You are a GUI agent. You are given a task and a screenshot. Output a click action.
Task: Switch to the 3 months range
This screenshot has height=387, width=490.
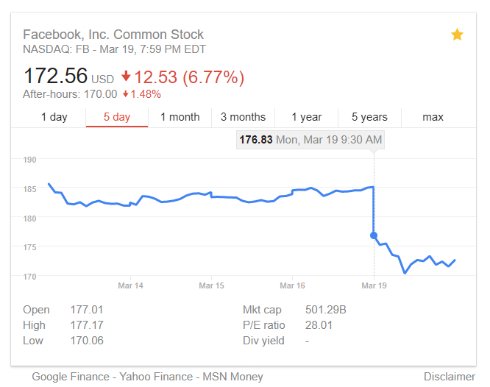(x=243, y=117)
